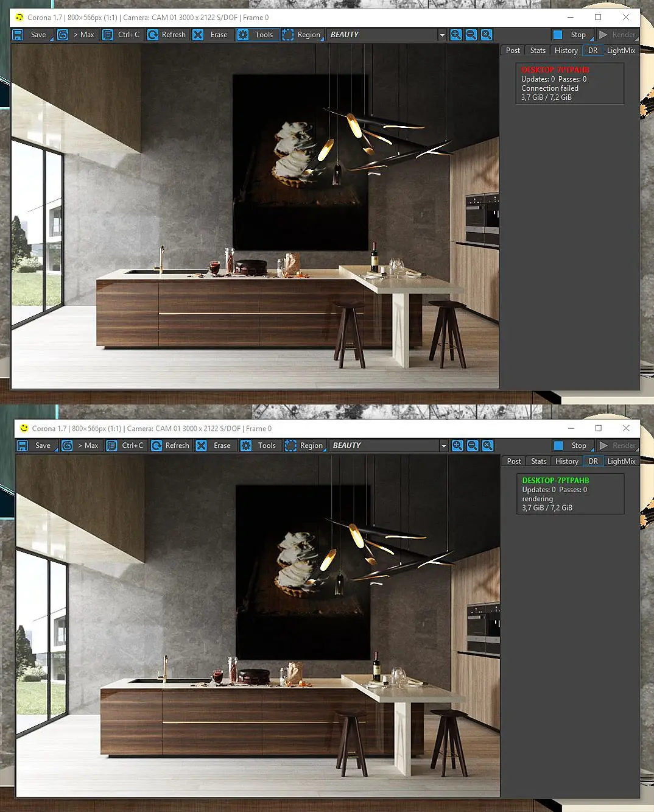This screenshot has height=812, width=654.
Task: Minimize the bottom Corona window
Action: 571,428
